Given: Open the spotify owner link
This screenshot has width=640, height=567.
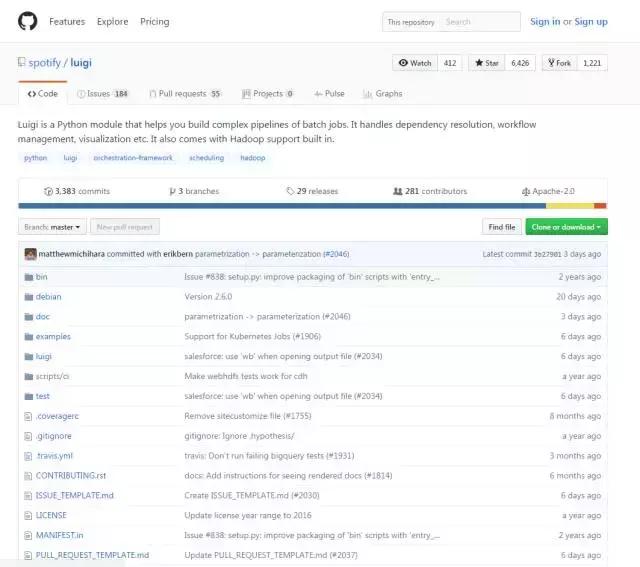Looking at the screenshot, I should pyautogui.click(x=44, y=63).
